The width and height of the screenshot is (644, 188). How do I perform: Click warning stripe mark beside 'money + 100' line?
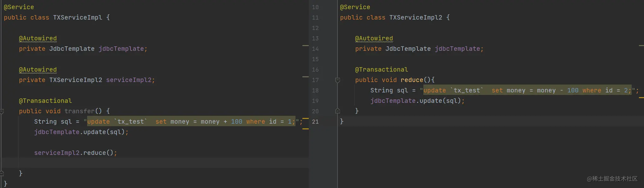coord(305,118)
